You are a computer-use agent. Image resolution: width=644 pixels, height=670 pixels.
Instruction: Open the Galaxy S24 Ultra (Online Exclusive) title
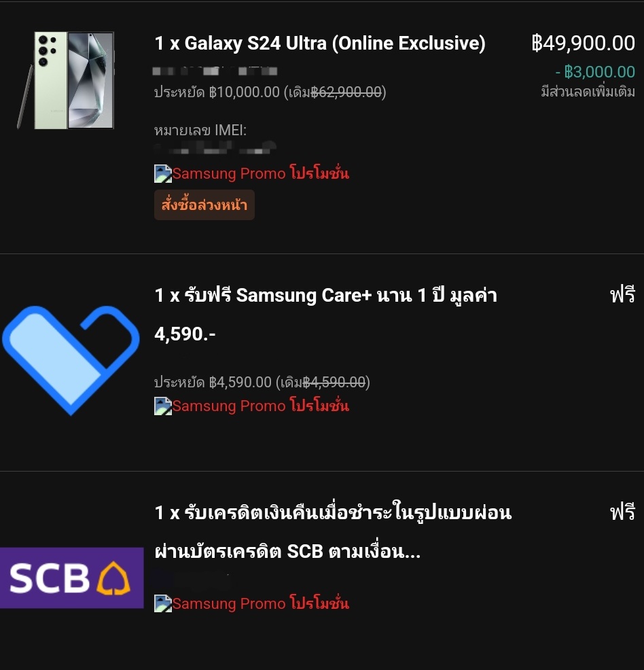pos(320,43)
